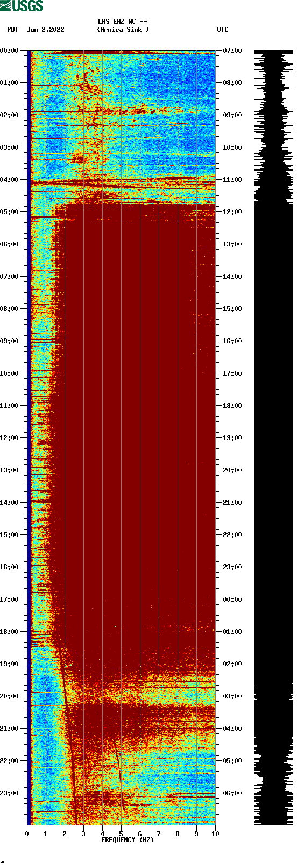This screenshot has height=868, width=297.
Task: Select the 01:00 PDT axis time label
Action: 10,83
